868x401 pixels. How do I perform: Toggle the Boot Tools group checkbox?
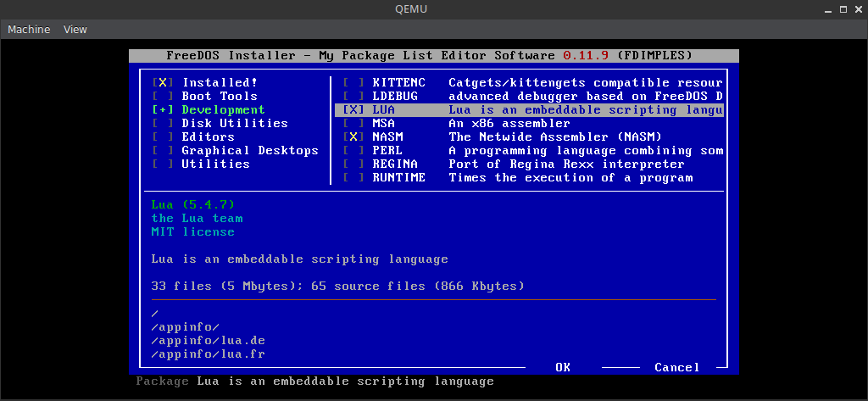[x=162, y=97]
